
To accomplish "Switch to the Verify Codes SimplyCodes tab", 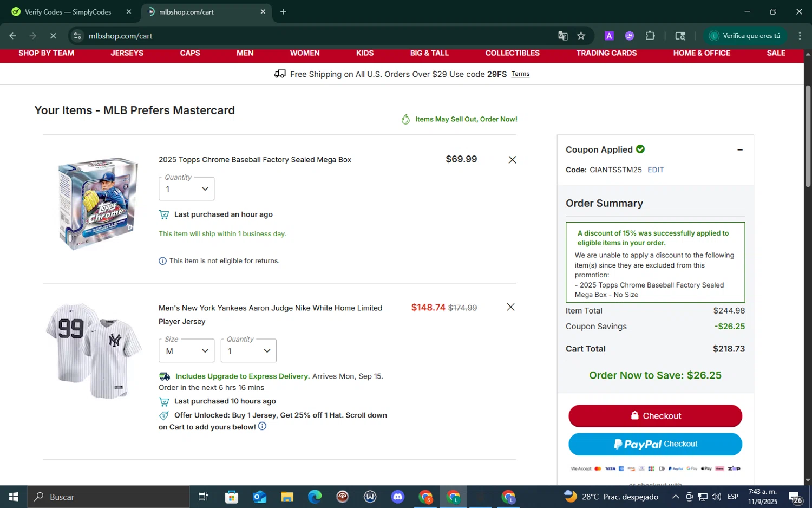I will [69, 11].
